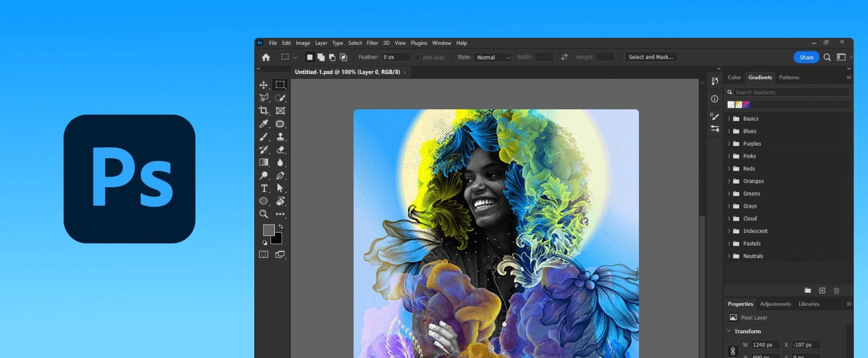Swap foreground and background colors
The height and width of the screenshot is (358, 868).
pos(281,227)
